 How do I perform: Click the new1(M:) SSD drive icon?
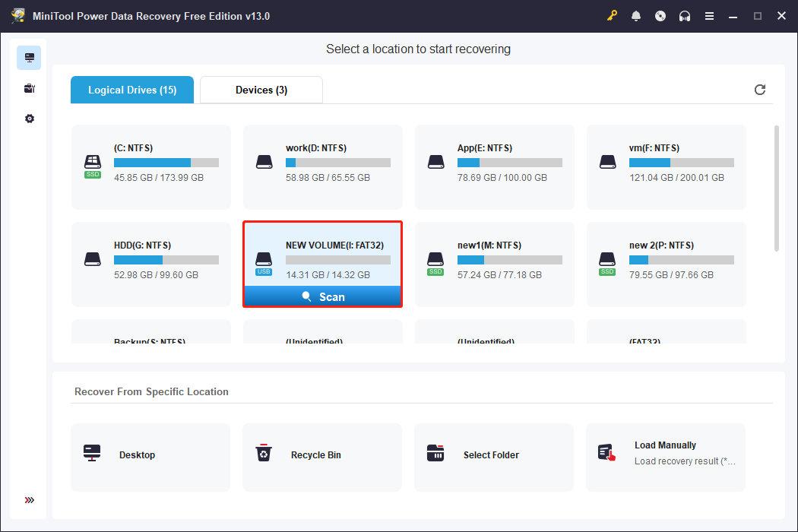click(x=435, y=264)
